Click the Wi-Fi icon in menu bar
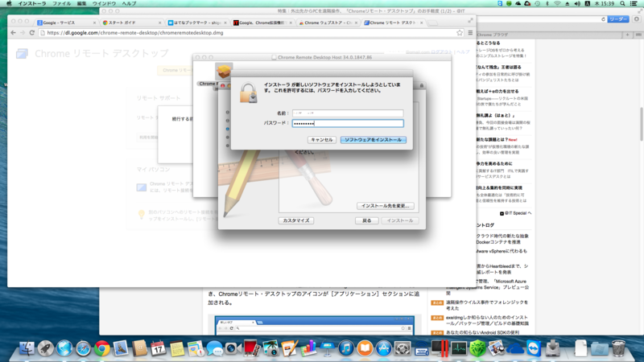Viewport: 644px width, 362px height. coord(557,3)
